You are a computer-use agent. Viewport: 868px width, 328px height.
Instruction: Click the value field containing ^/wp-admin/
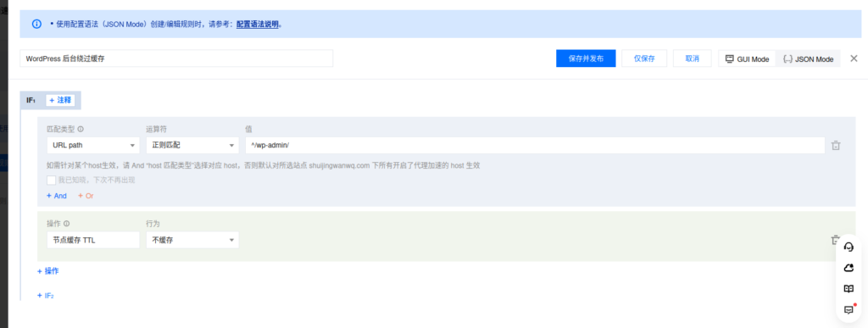(535, 145)
